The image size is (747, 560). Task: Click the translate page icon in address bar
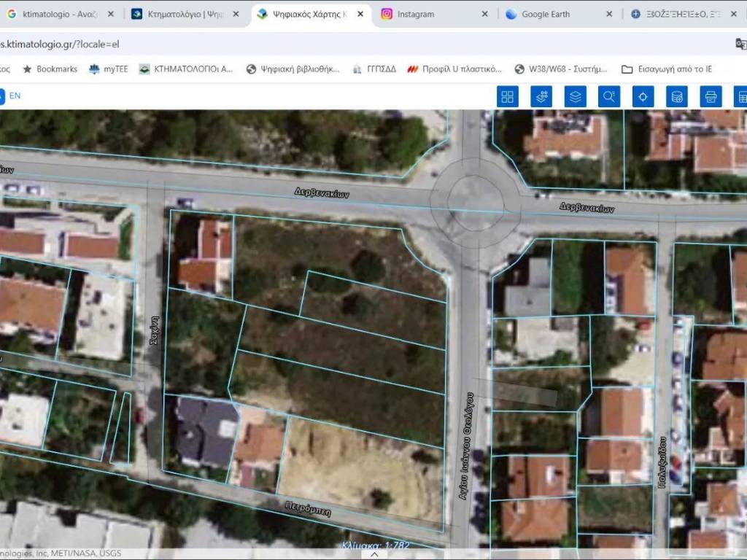tap(740, 44)
